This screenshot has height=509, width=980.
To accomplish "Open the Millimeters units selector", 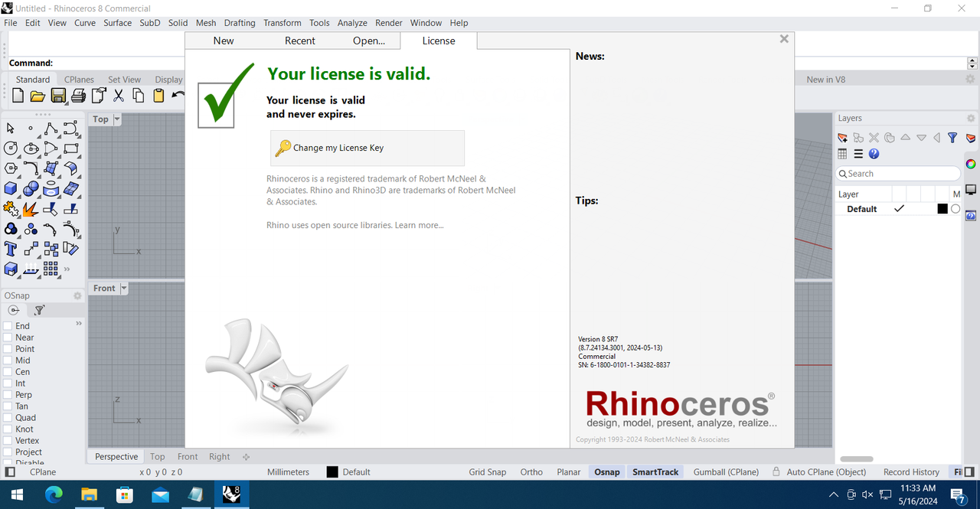I will (x=288, y=472).
